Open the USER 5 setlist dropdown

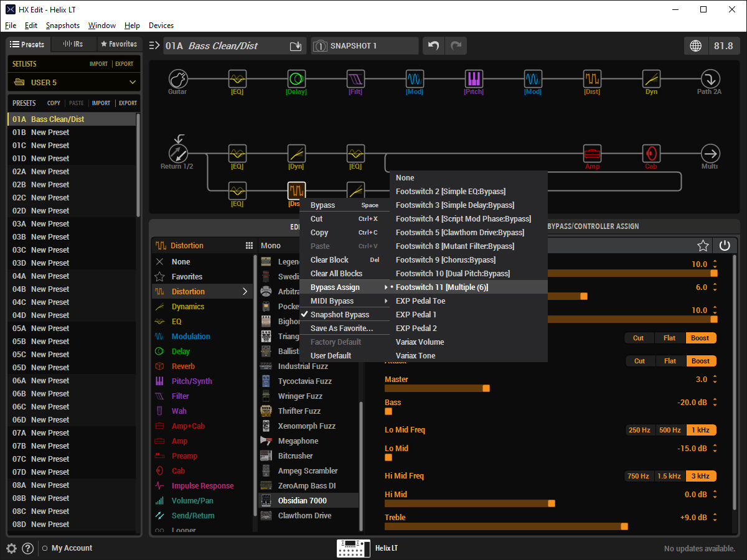click(x=74, y=82)
